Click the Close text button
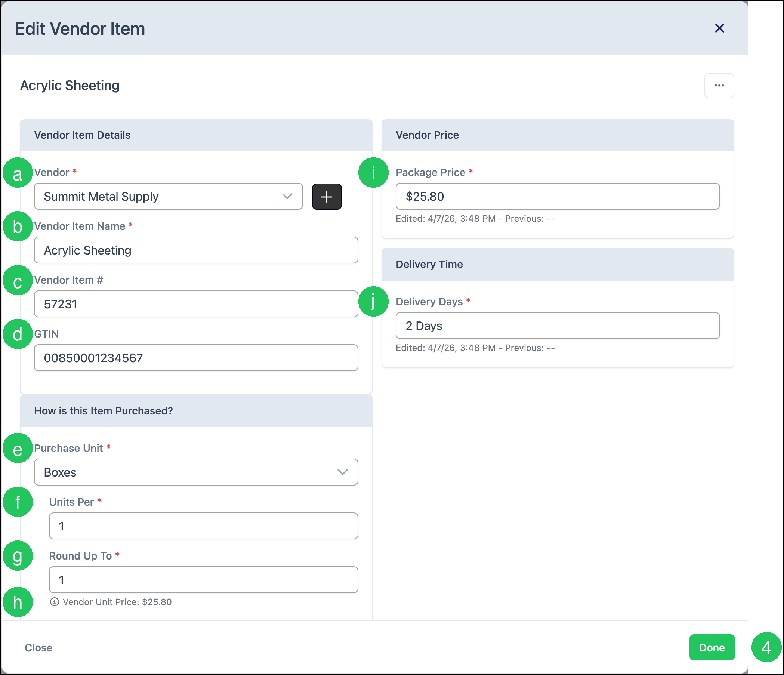 [x=38, y=647]
